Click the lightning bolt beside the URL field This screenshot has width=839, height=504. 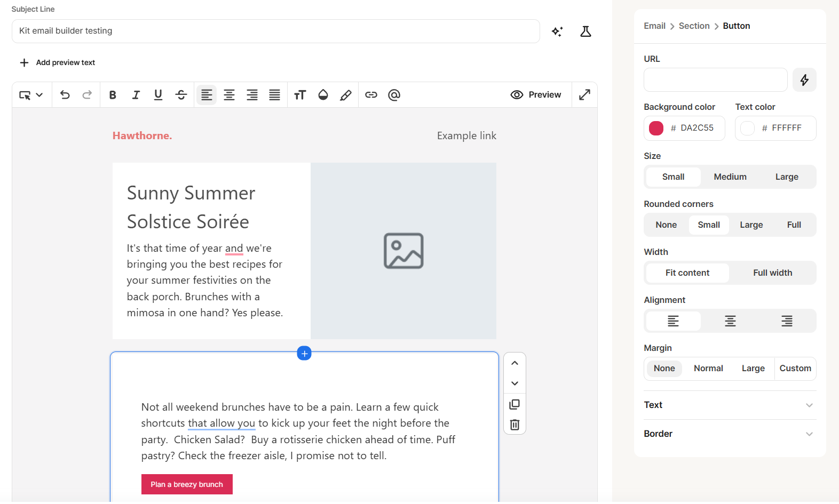(x=804, y=80)
